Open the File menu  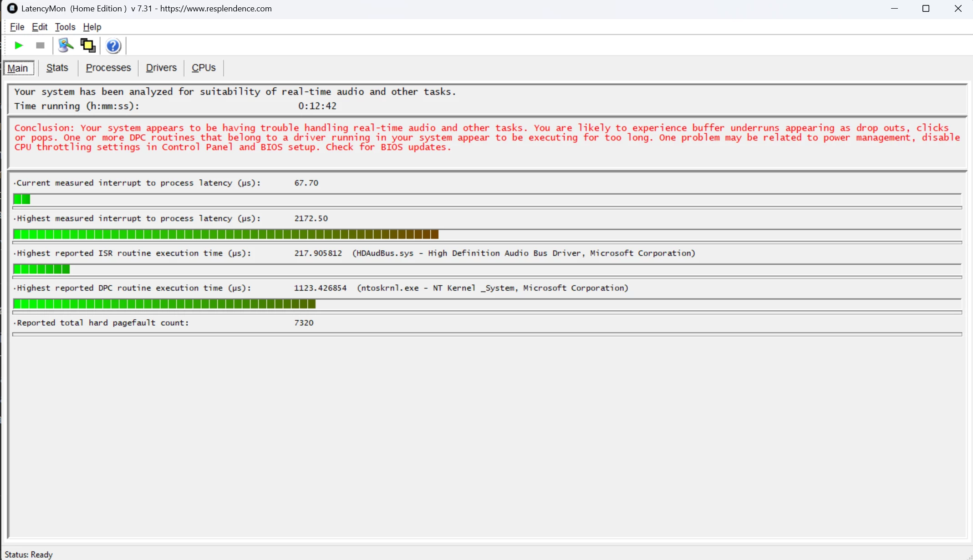(x=17, y=27)
